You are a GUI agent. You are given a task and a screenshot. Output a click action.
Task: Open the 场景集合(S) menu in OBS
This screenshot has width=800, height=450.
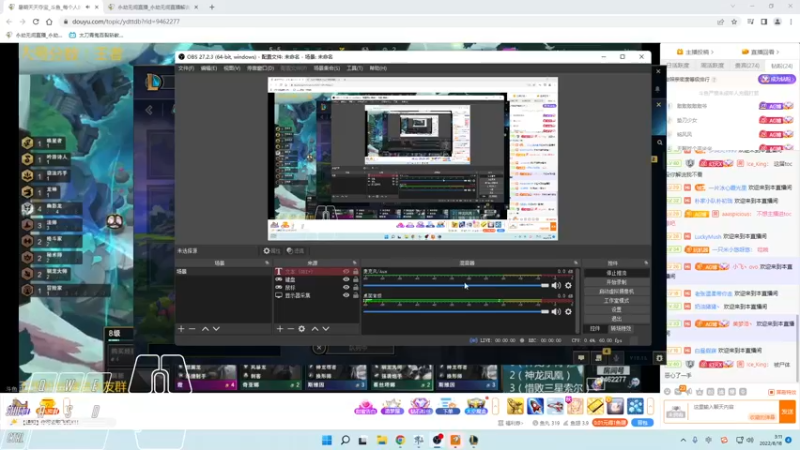click(327, 68)
